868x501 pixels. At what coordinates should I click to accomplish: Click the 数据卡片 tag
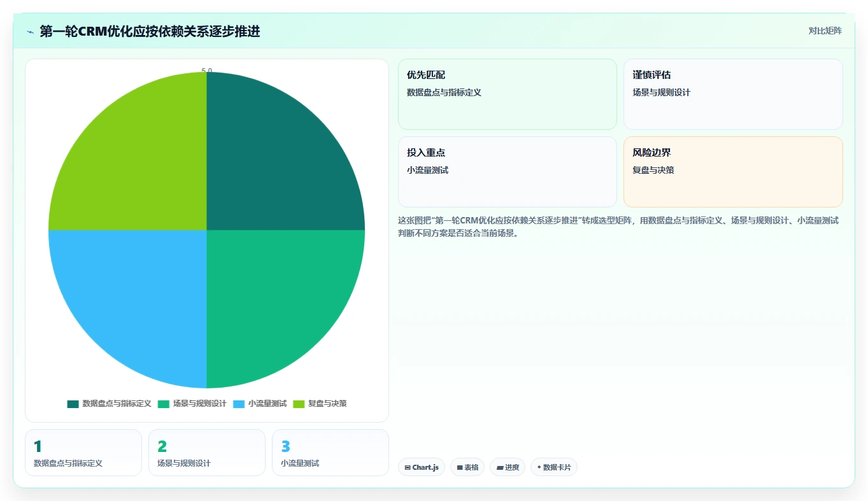click(x=554, y=467)
